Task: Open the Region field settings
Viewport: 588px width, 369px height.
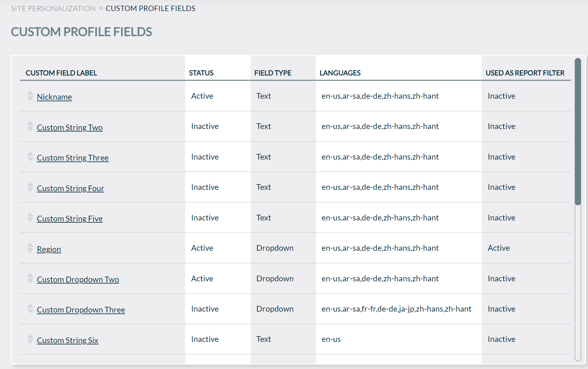Action: tap(49, 249)
